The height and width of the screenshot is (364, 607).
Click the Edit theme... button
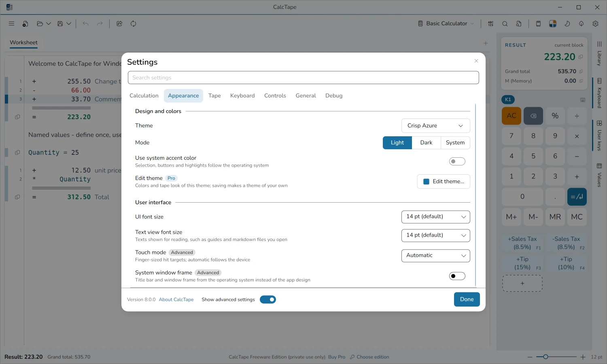[x=444, y=182]
